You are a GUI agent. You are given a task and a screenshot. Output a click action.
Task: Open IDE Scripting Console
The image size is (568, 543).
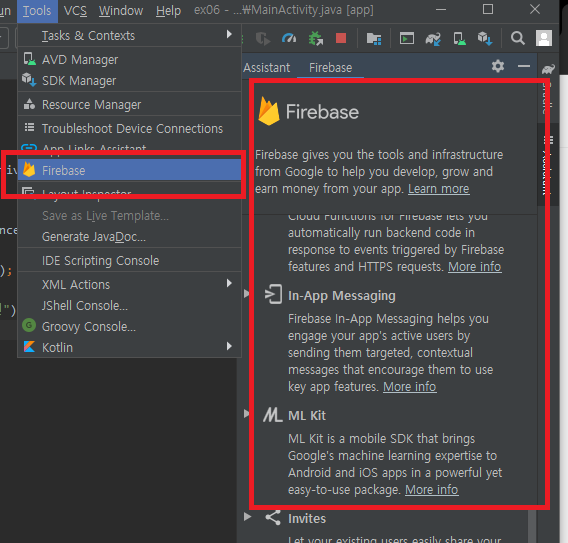coord(129,260)
